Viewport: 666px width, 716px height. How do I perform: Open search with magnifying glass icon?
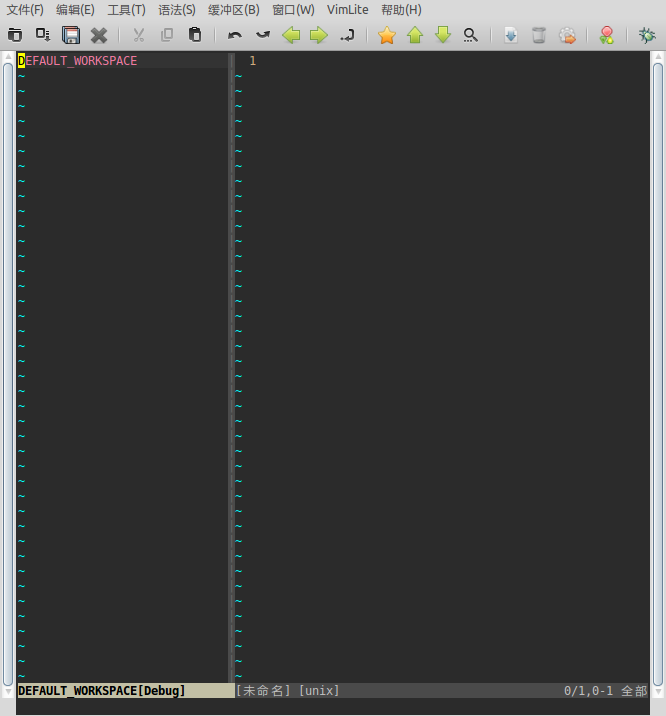click(x=471, y=35)
